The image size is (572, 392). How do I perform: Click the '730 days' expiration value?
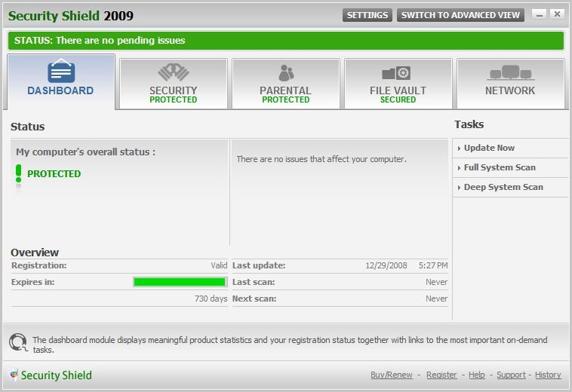(211, 299)
